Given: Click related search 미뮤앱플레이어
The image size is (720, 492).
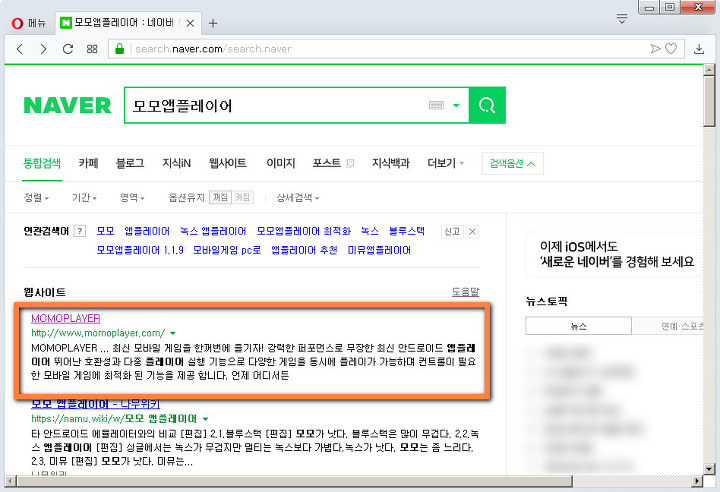Looking at the screenshot, I should tap(379, 250).
